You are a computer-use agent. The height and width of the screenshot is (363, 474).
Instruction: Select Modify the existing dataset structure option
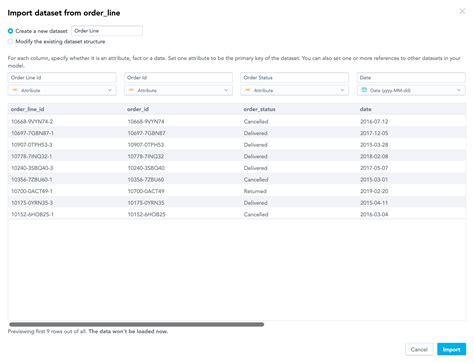coord(10,42)
